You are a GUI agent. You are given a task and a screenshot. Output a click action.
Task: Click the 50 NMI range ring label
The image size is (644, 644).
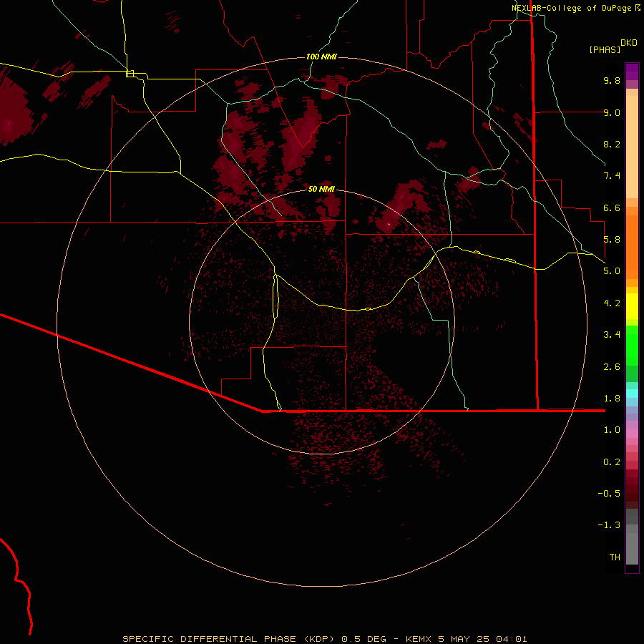(321, 189)
